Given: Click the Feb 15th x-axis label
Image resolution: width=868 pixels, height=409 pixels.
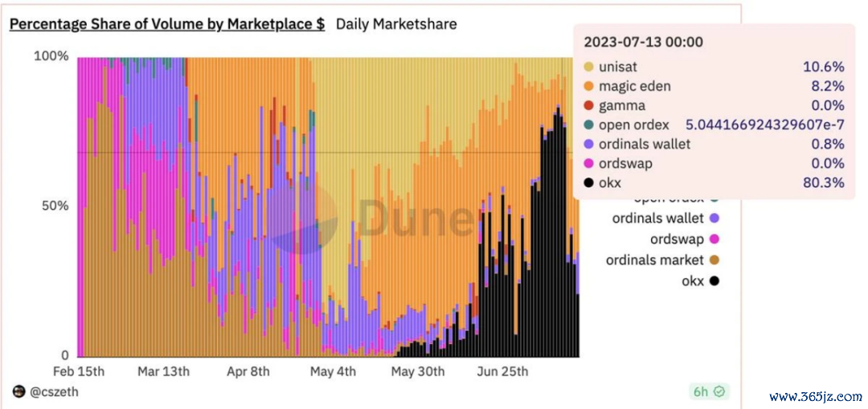Looking at the screenshot, I should pos(79,371).
